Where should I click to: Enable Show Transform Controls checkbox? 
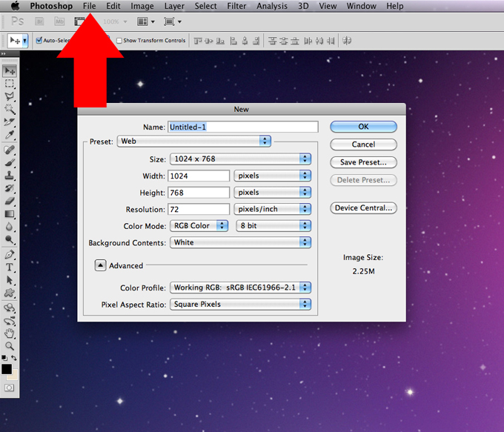click(x=119, y=41)
